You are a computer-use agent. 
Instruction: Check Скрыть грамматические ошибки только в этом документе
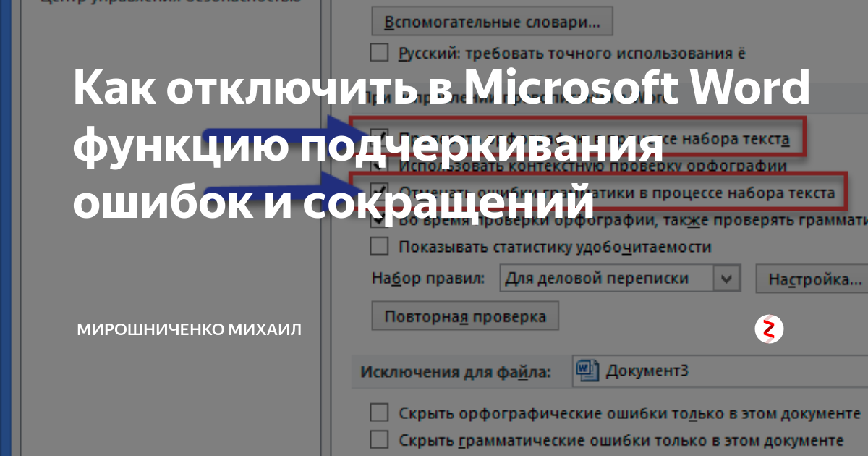379,439
